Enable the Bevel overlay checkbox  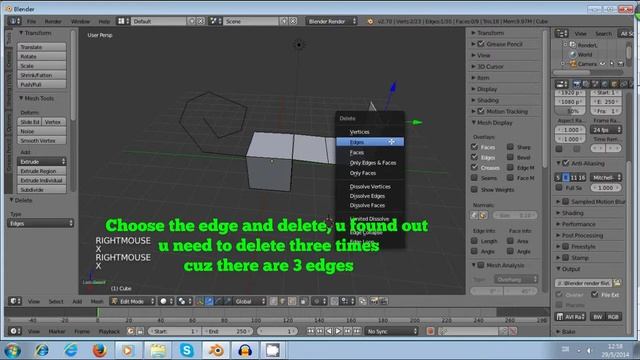pyautogui.click(x=510, y=157)
